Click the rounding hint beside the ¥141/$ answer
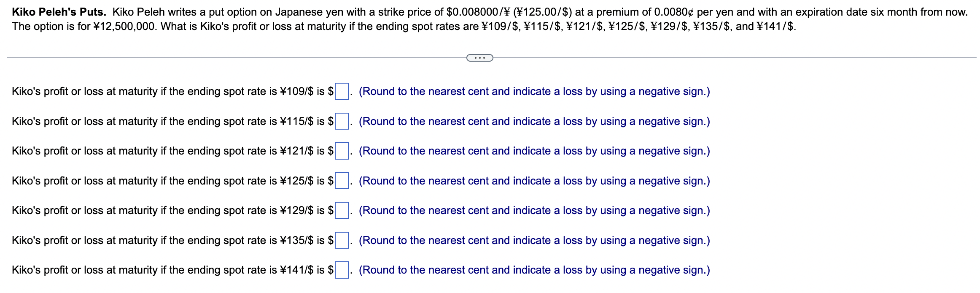This screenshot has width=980, height=293. pos(533,270)
